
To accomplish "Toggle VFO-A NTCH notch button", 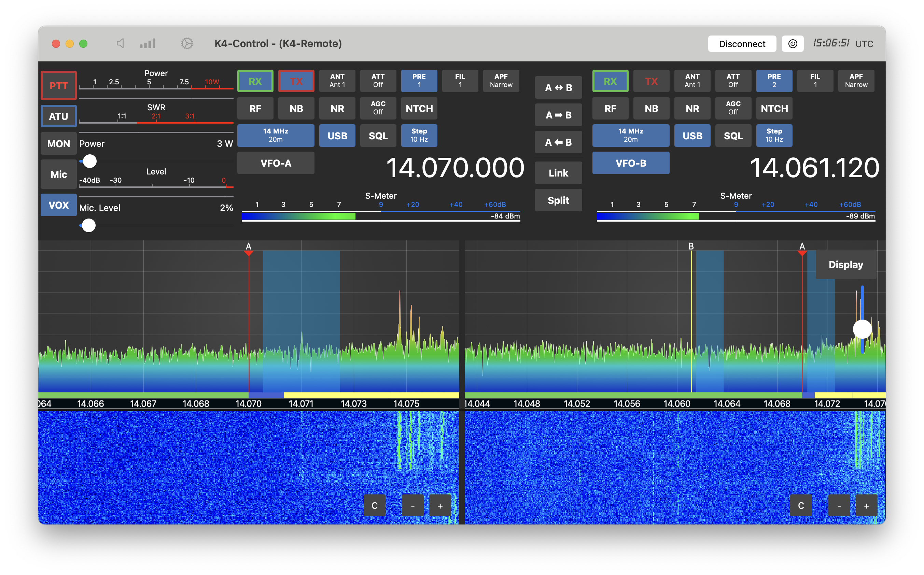I will (419, 108).
